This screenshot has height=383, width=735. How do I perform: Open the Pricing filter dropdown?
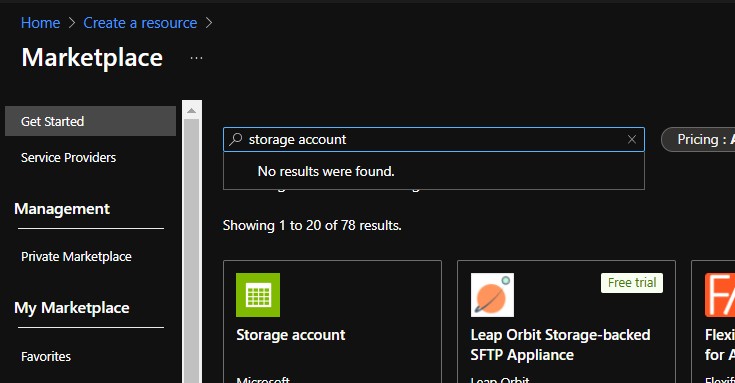point(698,140)
